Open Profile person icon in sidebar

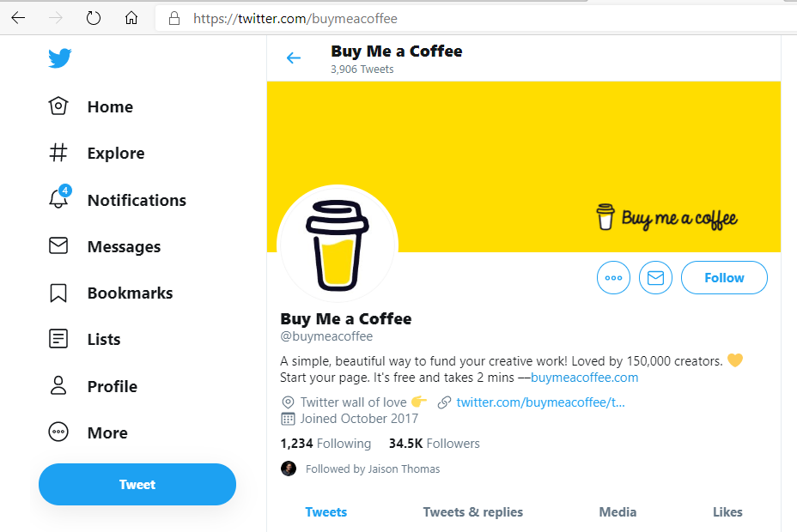coord(58,385)
